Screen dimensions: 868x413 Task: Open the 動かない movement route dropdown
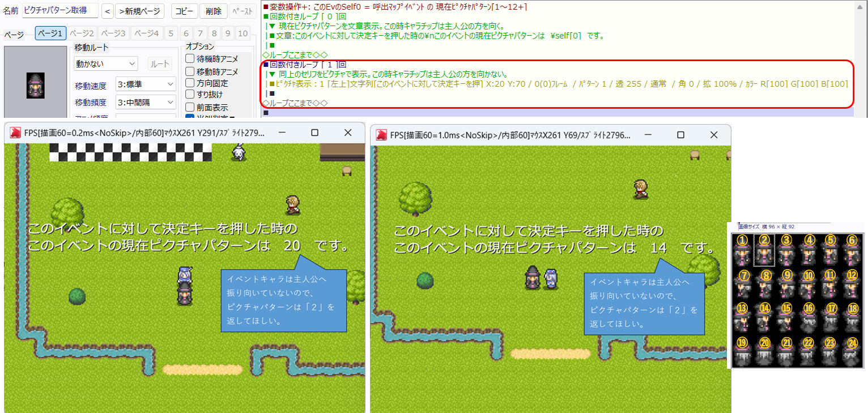coord(106,63)
